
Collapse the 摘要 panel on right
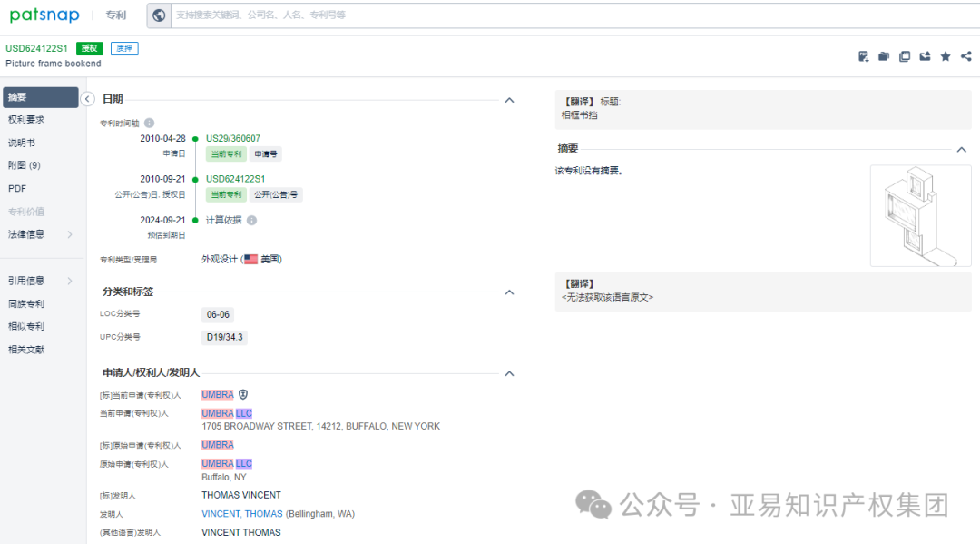(961, 150)
